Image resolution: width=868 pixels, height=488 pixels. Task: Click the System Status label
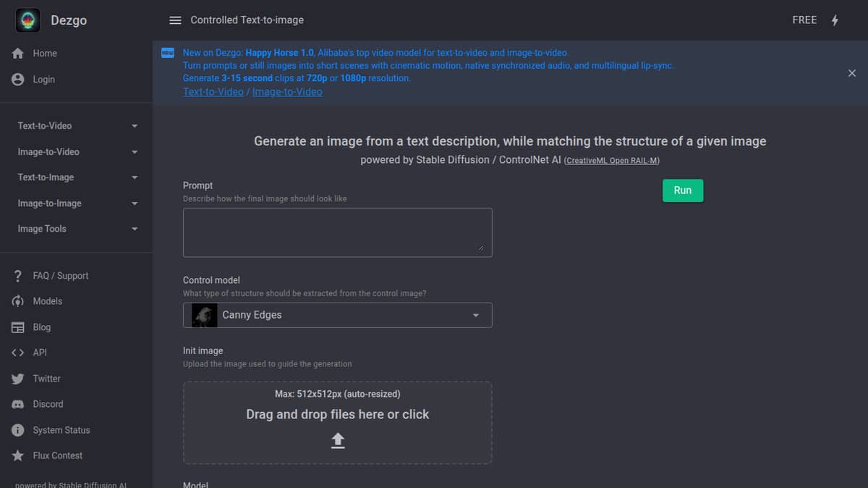61,430
